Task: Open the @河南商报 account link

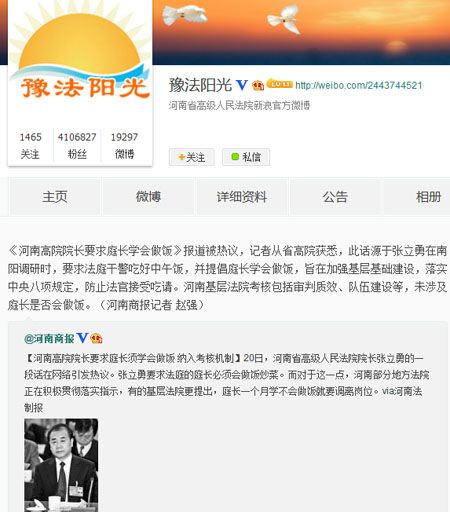Action: [x=49, y=339]
